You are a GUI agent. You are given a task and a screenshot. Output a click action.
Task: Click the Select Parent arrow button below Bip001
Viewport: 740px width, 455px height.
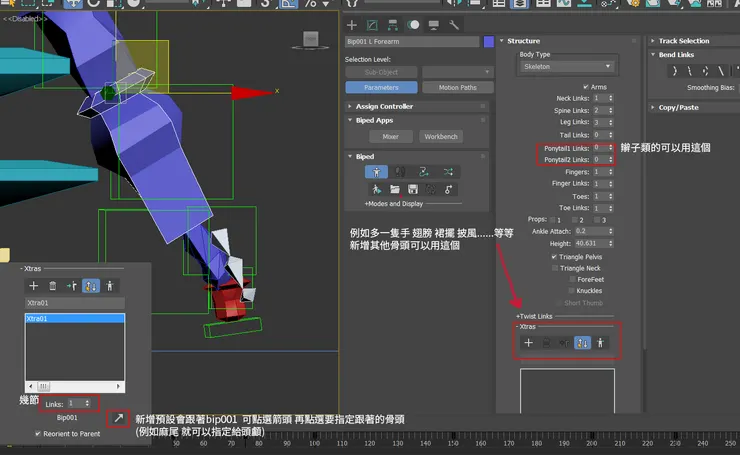point(119,416)
